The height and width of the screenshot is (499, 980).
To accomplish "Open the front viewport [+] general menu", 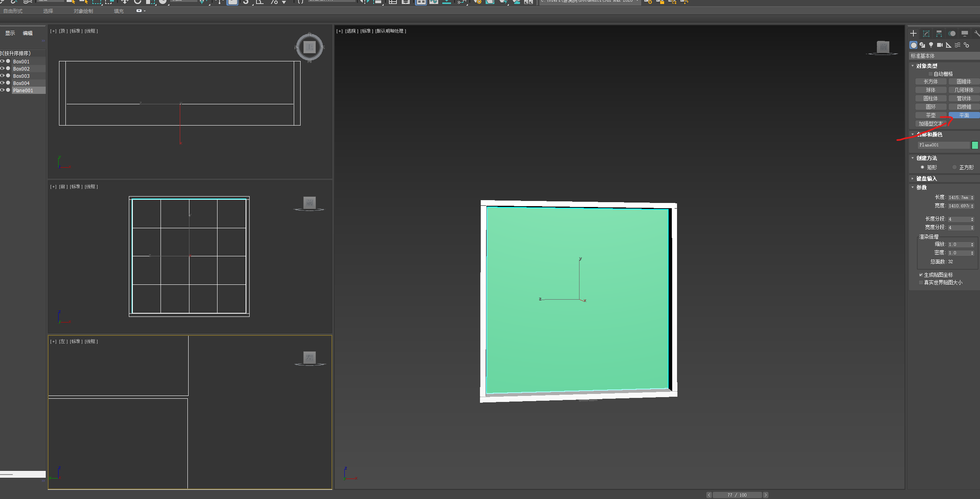I will coord(53,187).
